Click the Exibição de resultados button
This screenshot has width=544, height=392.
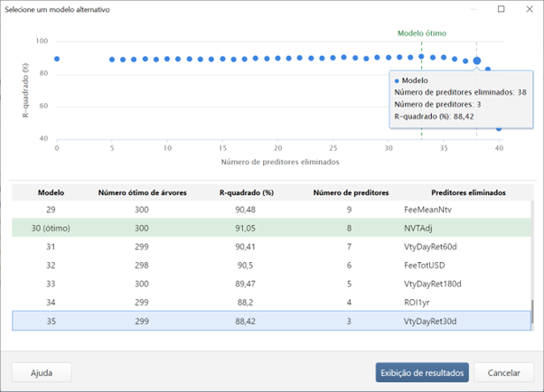click(422, 372)
